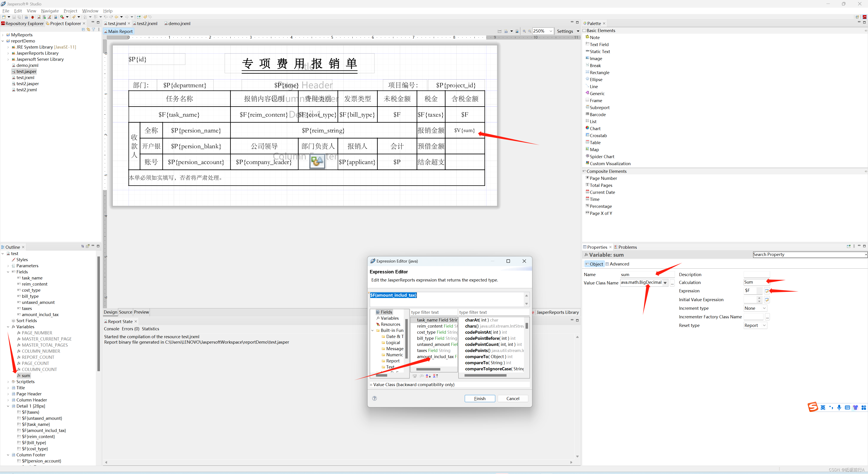Expand Value Class backward compatibility section
This screenshot has height=474, width=868.
371,385
